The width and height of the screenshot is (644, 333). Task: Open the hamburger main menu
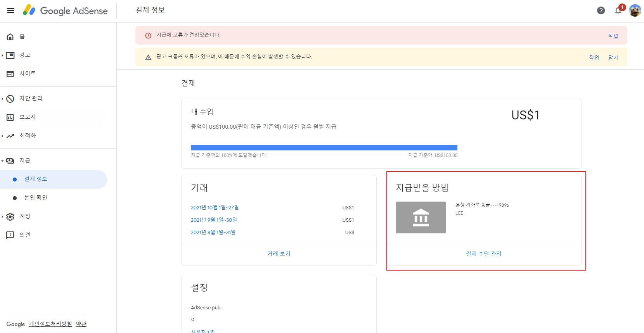pyautogui.click(x=10, y=10)
